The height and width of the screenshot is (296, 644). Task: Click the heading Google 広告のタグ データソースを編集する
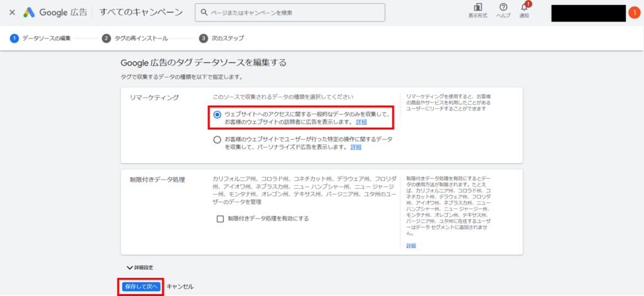(x=203, y=62)
